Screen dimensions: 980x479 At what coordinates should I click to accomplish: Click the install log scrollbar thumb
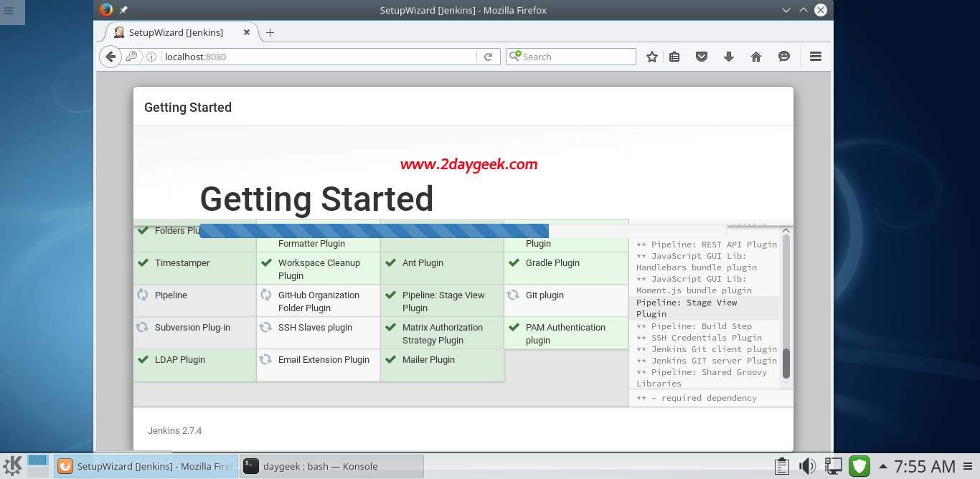(786, 363)
